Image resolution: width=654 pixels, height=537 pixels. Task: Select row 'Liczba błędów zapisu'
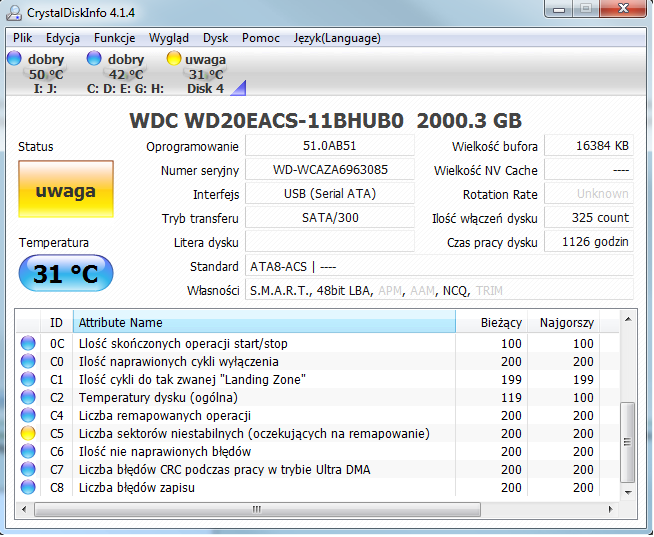[317, 487]
